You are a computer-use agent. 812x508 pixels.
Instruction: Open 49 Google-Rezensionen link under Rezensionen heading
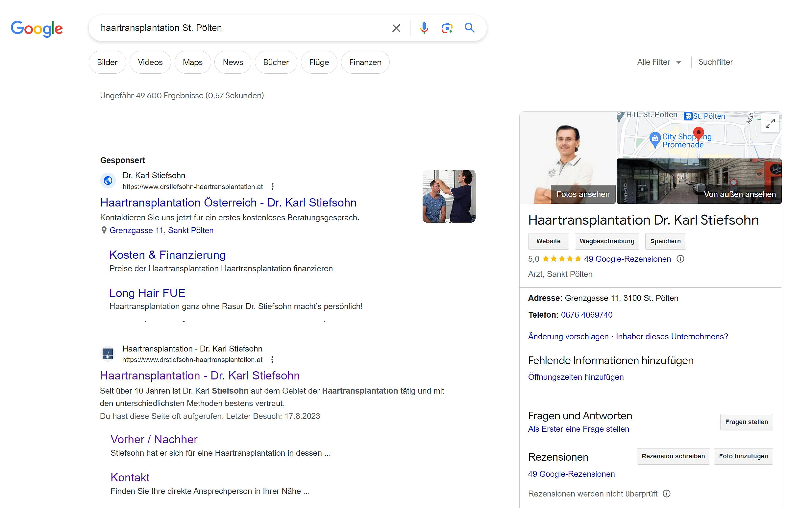click(571, 474)
